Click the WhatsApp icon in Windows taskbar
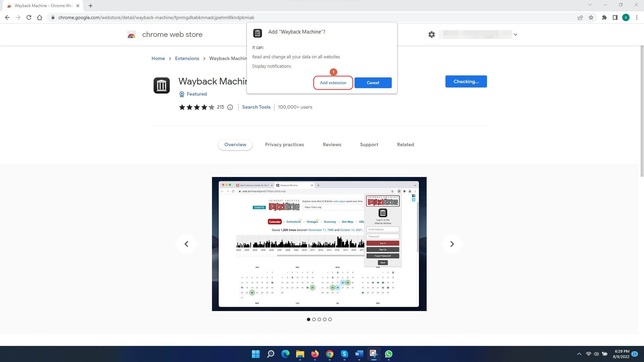644x362 pixels. click(389, 354)
